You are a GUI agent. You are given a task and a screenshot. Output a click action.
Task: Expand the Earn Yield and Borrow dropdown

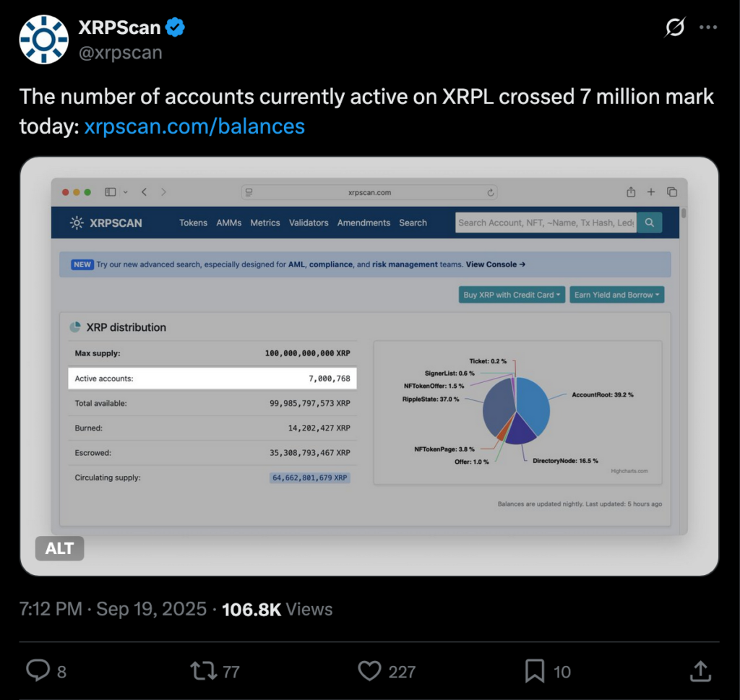pyautogui.click(x=616, y=295)
